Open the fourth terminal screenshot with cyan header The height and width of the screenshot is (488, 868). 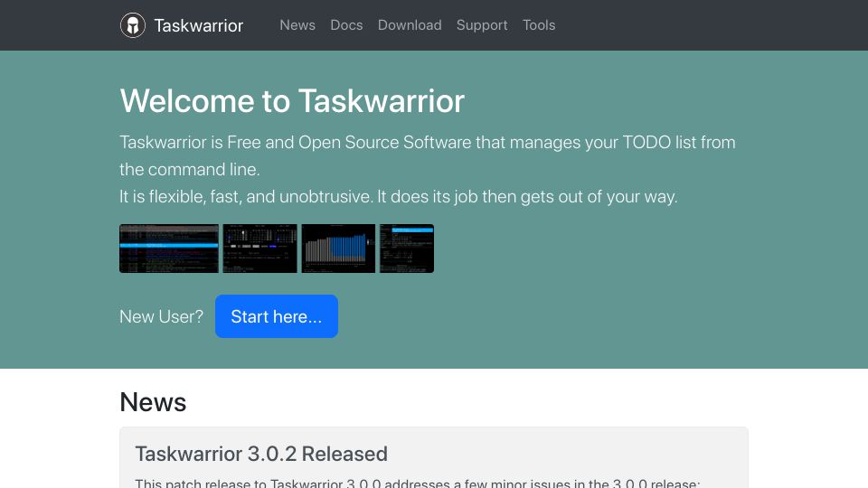[406, 249]
